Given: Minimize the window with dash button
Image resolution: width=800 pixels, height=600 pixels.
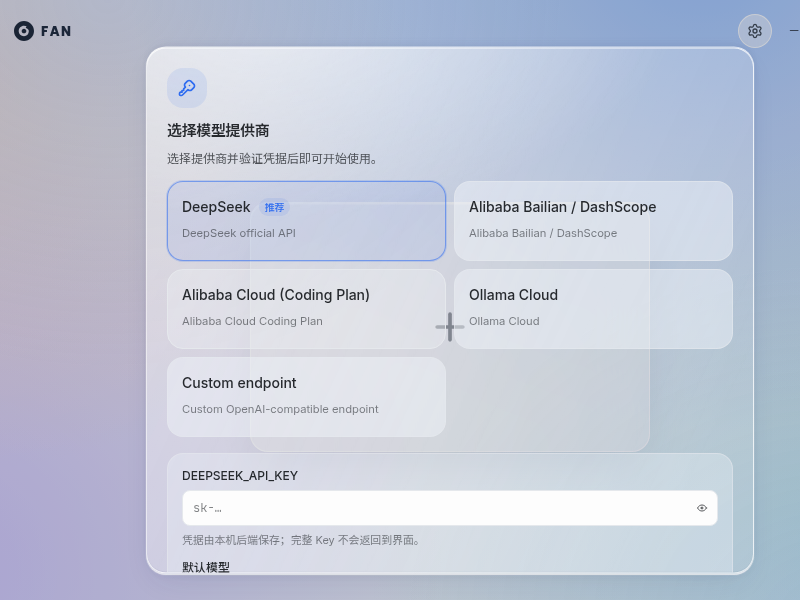Looking at the screenshot, I should tap(794, 31).
